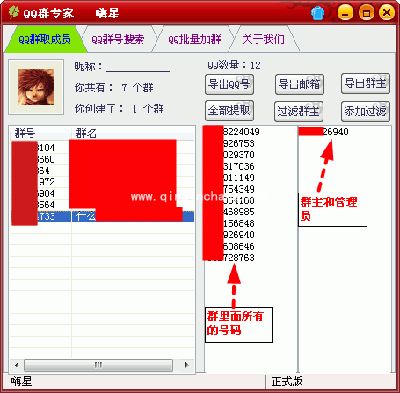Click the 你创建了 1 个群 label
The width and height of the screenshot is (400, 393).
click(x=119, y=109)
